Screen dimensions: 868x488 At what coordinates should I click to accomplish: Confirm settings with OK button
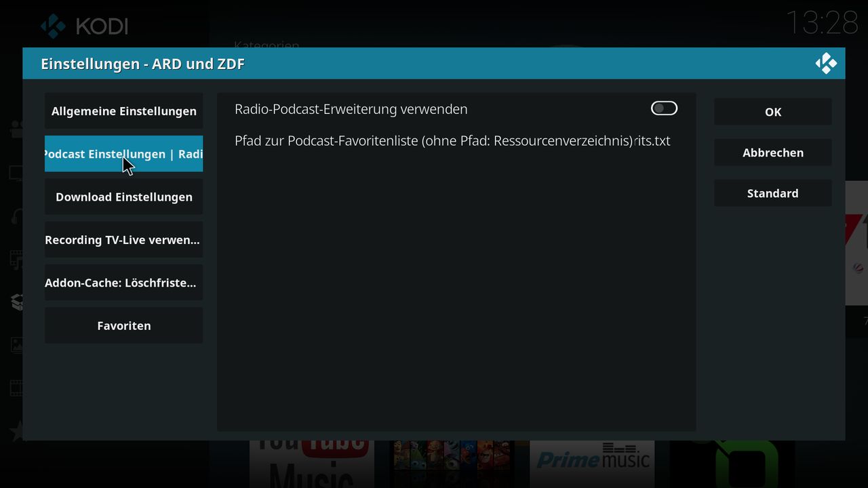pyautogui.click(x=772, y=112)
